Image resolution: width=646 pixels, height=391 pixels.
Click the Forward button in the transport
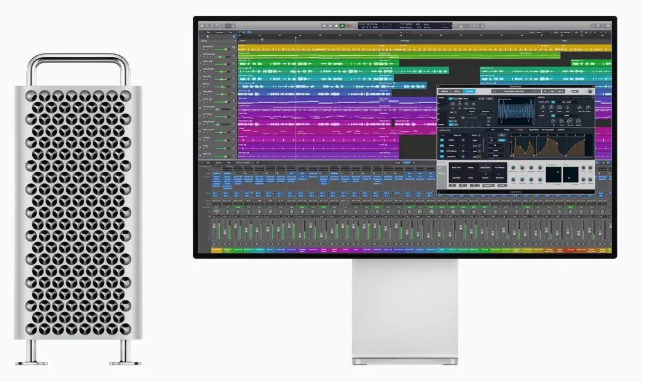(x=330, y=26)
